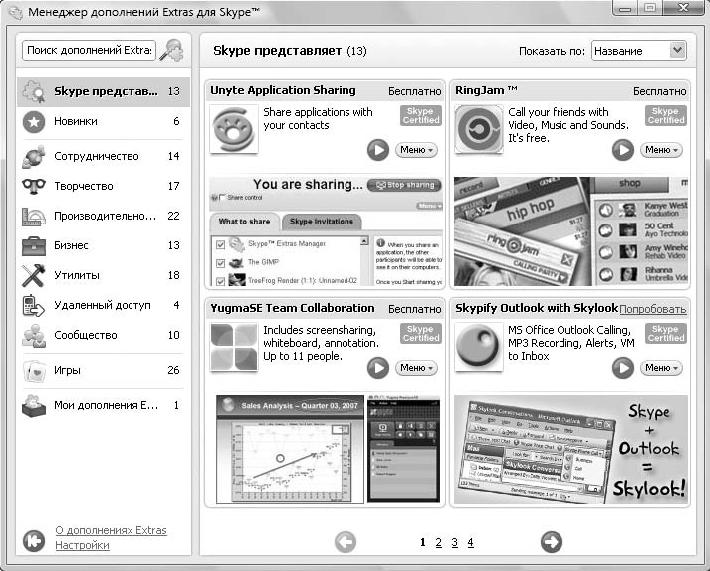Viewport: 710px width, 571px height.
Task: Click the Новинки star icon
Action: click(x=34, y=122)
